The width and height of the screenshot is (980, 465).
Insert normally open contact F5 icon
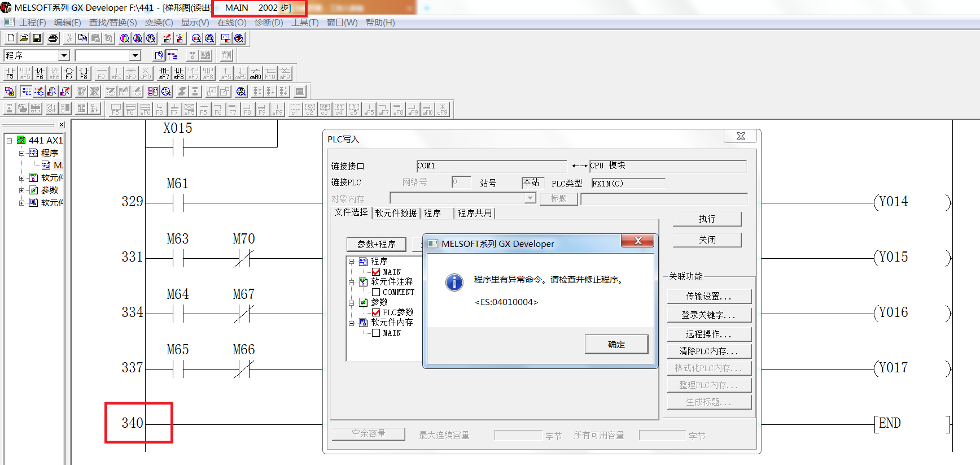[10, 73]
